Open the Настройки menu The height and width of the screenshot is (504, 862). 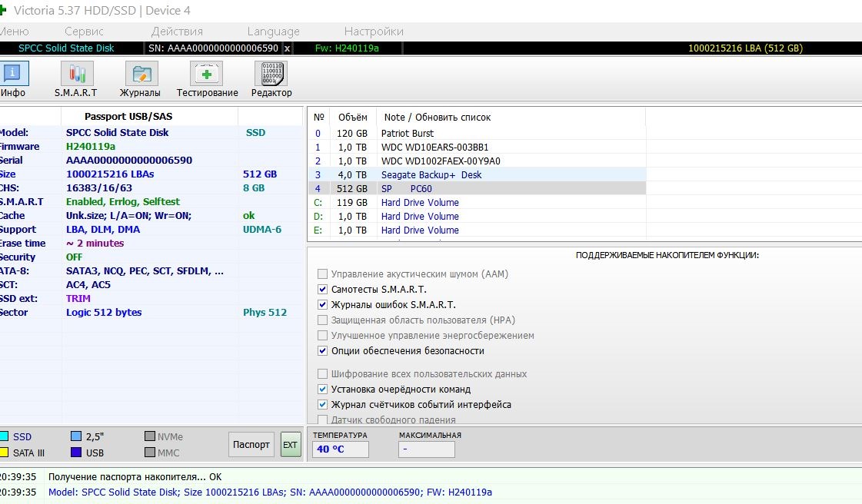click(x=374, y=31)
